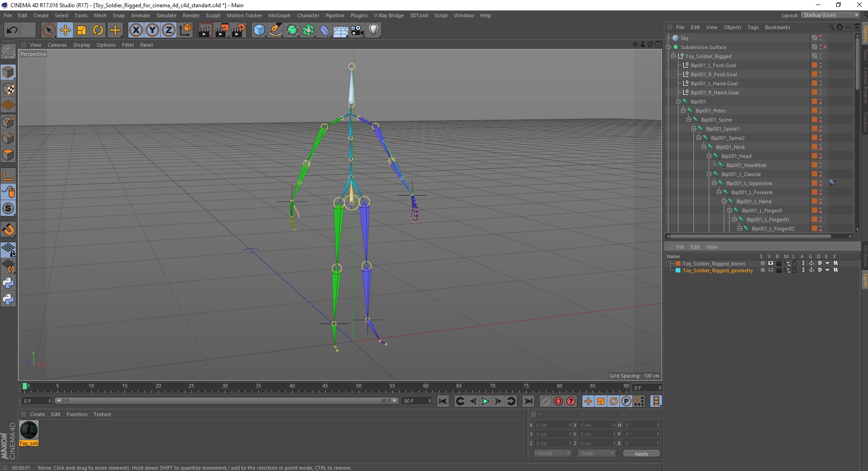Toggle geometry layer lock icon
Viewport: 868px width, 471px height.
pos(795,270)
